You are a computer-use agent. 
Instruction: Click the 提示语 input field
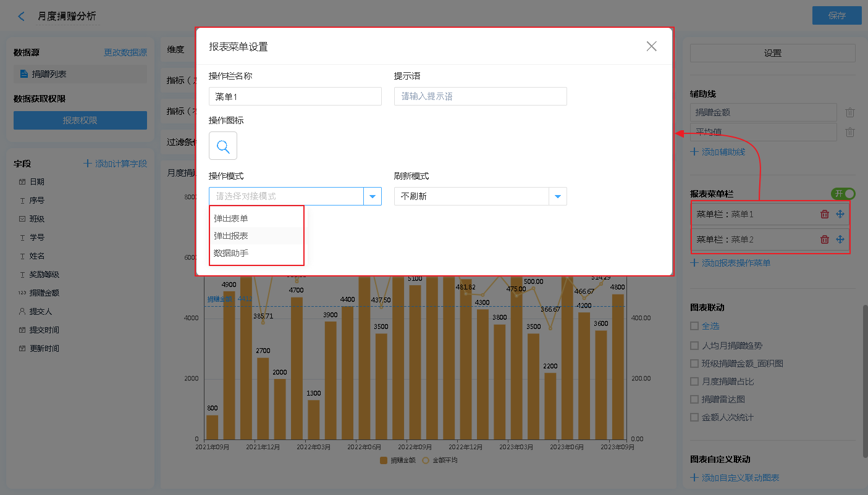point(480,96)
